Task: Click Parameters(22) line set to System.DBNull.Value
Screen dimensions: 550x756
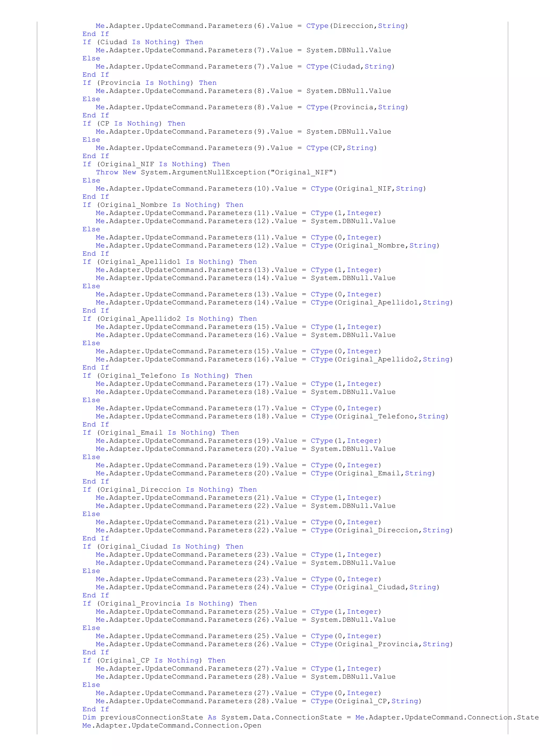Action: tap(245, 506)
